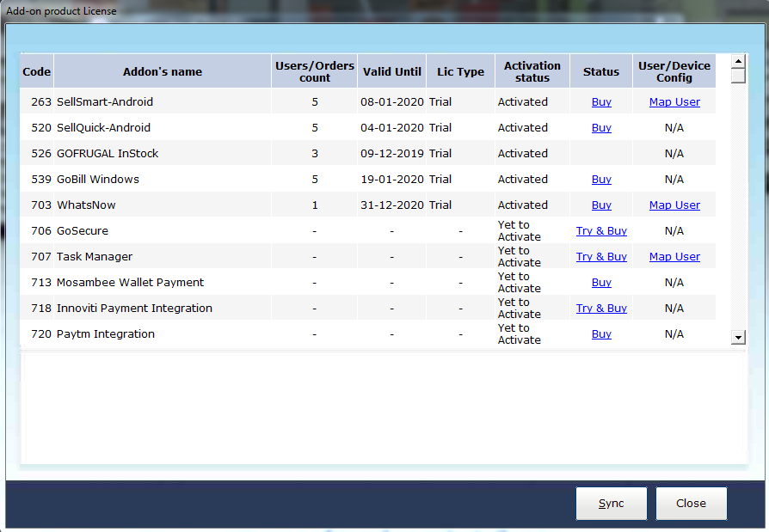Select the WhatsNow addon name
The width and height of the screenshot is (769, 532).
coord(86,205)
